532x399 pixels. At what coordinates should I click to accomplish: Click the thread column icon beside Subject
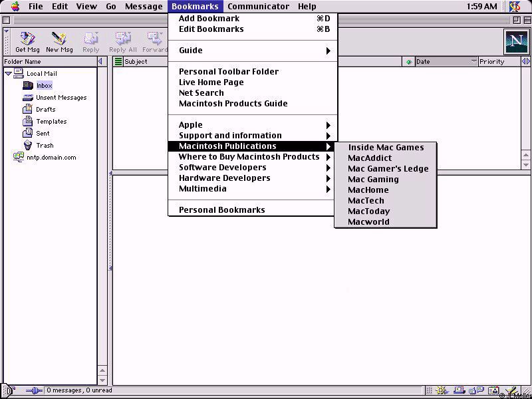click(118, 62)
